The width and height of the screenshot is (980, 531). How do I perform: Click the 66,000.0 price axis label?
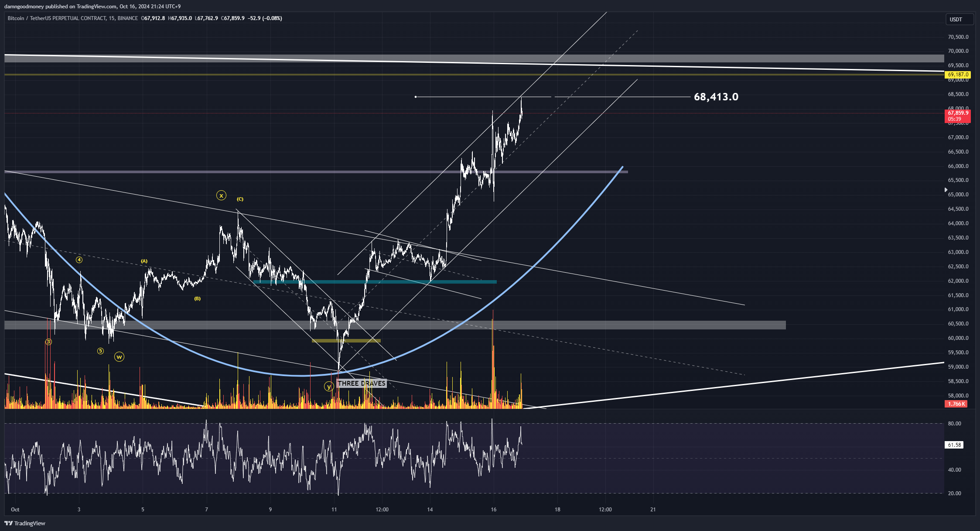(x=958, y=166)
